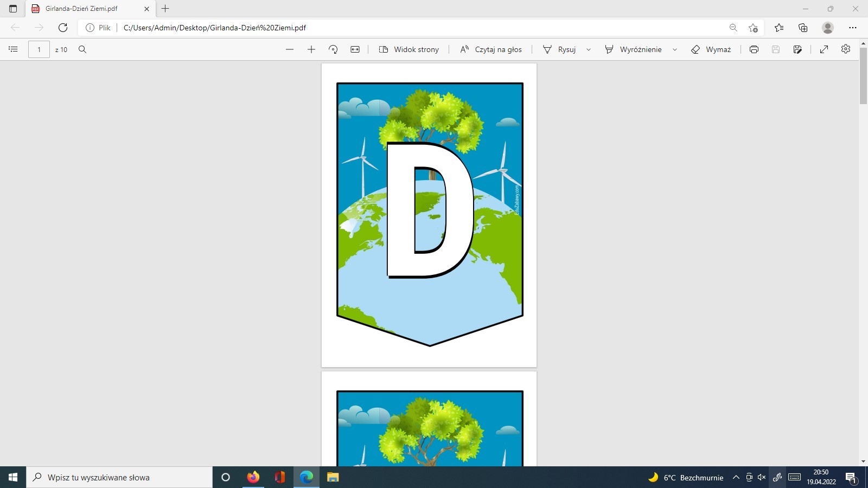Open the Widok strony page view menu

coord(409,49)
